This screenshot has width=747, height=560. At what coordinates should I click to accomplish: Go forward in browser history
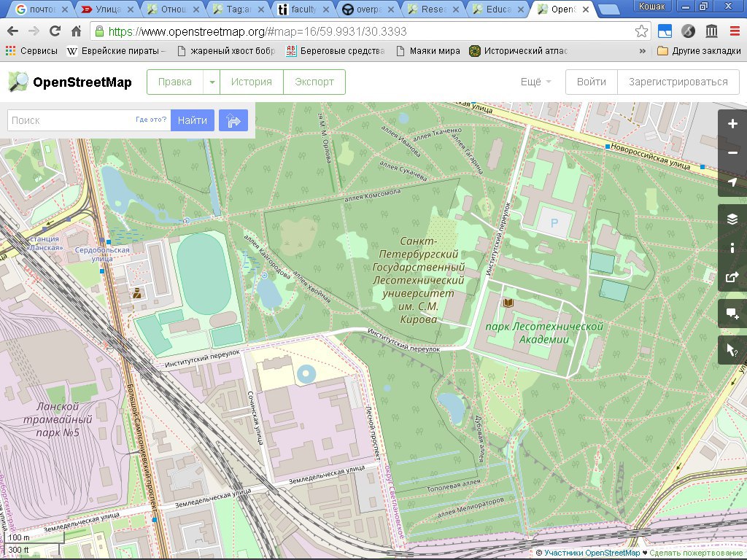point(34,31)
